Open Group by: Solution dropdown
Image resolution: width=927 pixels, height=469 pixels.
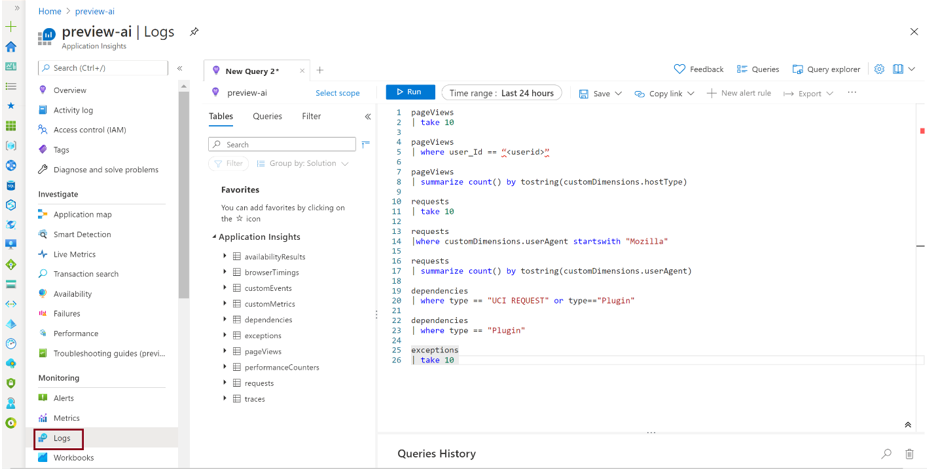[x=303, y=163]
